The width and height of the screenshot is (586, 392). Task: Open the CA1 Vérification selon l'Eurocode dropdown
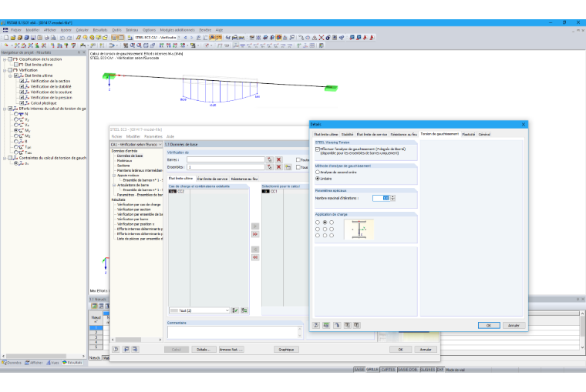tap(136, 144)
